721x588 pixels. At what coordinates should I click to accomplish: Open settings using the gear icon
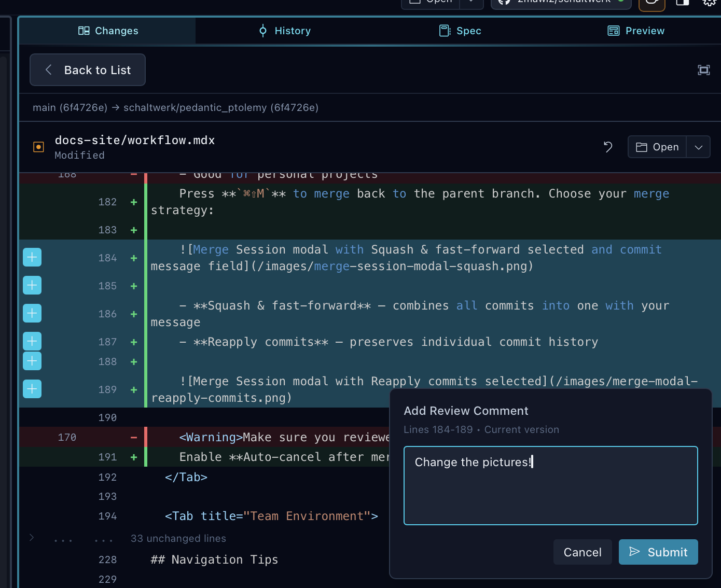(x=709, y=3)
